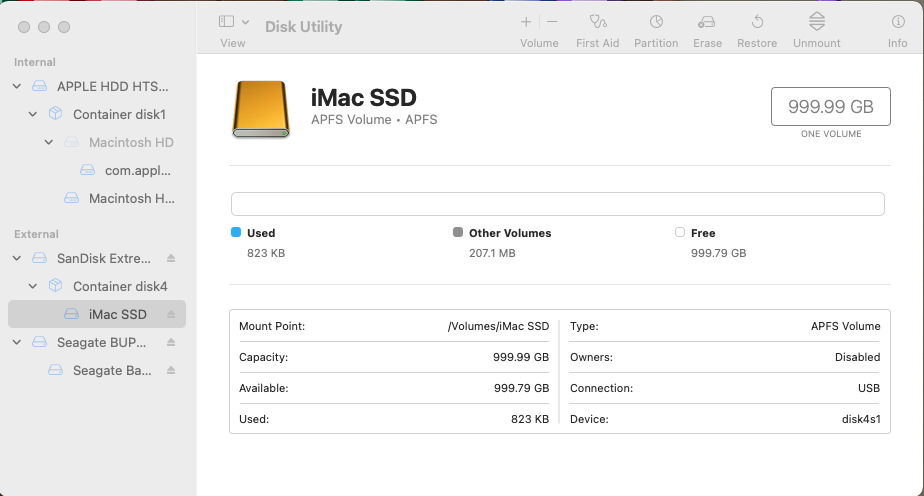Viewport: 924px width, 496px height.
Task: Click the blue Used legend swatch
Action: tap(236, 232)
